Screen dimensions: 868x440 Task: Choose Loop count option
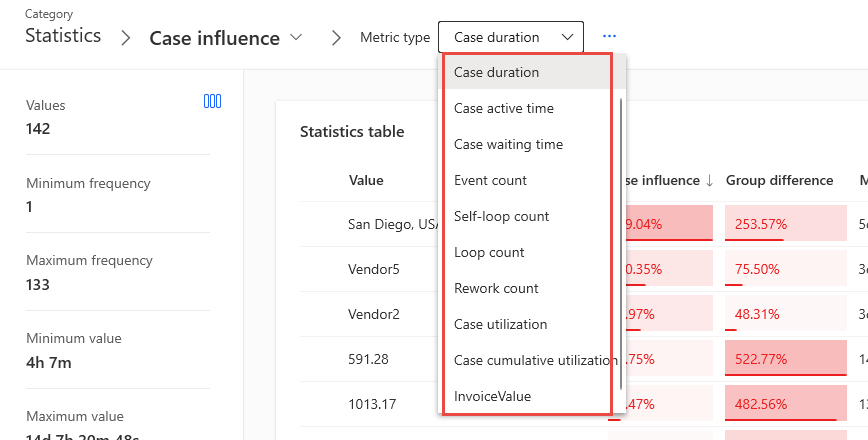pyautogui.click(x=489, y=252)
